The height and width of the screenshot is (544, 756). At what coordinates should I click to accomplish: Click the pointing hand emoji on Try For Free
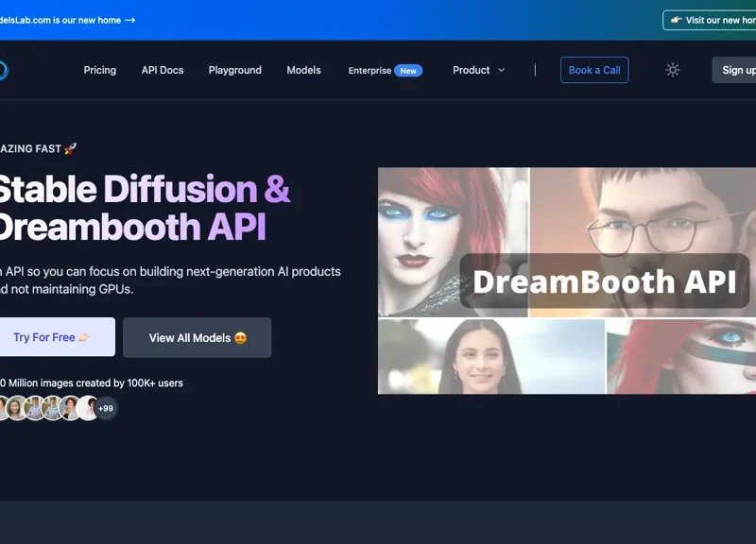click(x=84, y=337)
